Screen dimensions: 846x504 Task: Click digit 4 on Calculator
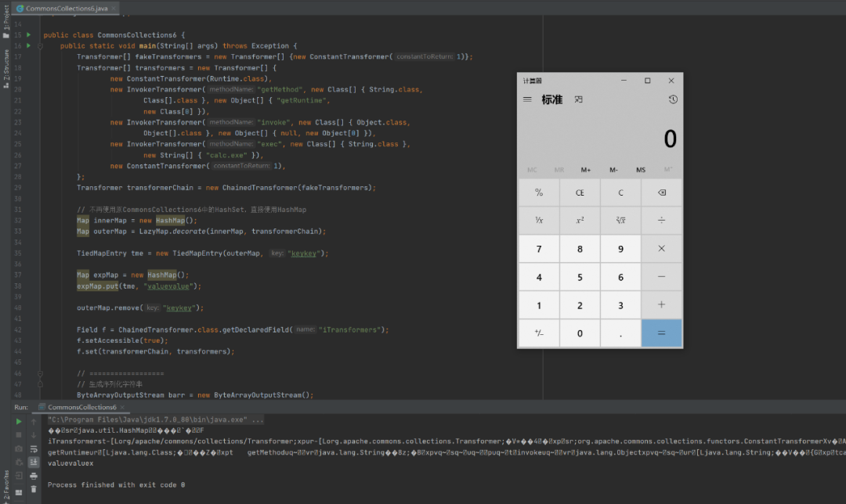(539, 276)
